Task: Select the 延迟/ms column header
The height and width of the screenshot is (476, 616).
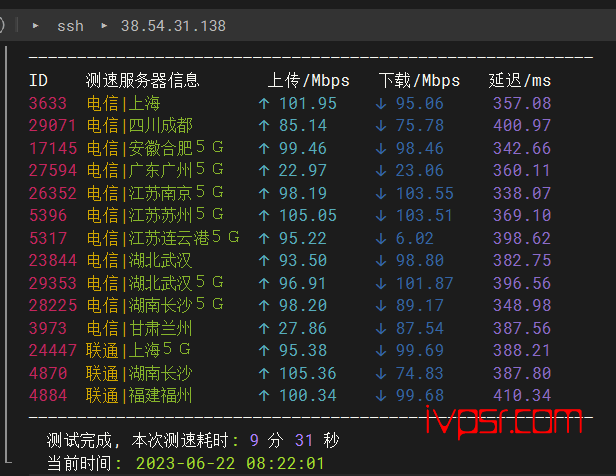Action: point(520,81)
